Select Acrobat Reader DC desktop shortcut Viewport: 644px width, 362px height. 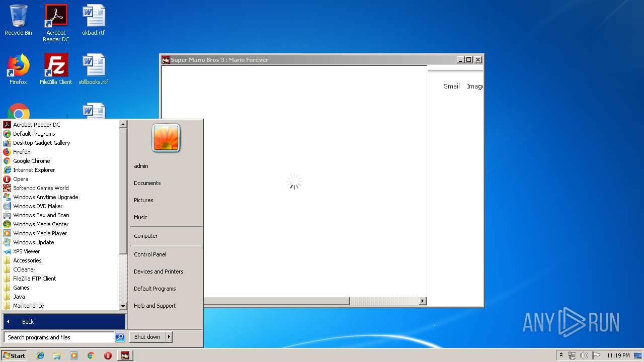(x=56, y=23)
